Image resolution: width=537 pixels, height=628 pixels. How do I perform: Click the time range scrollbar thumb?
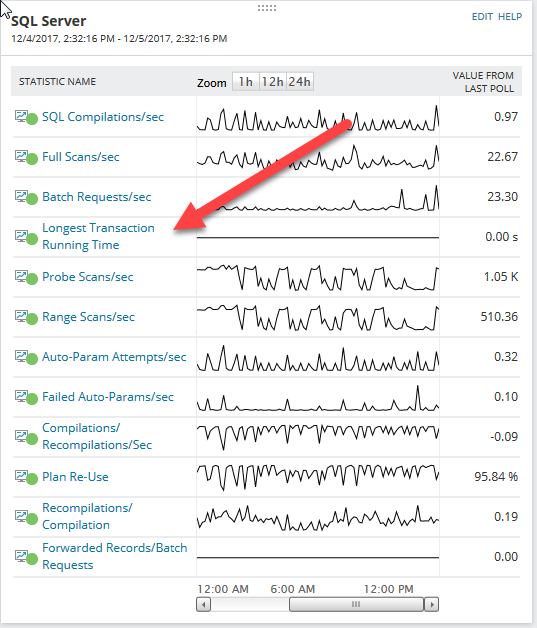click(356, 604)
